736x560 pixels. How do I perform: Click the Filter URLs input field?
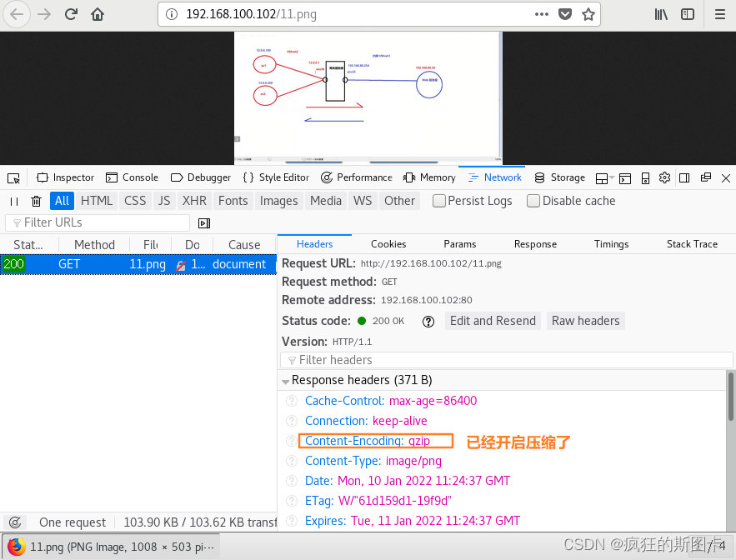(x=98, y=223)
